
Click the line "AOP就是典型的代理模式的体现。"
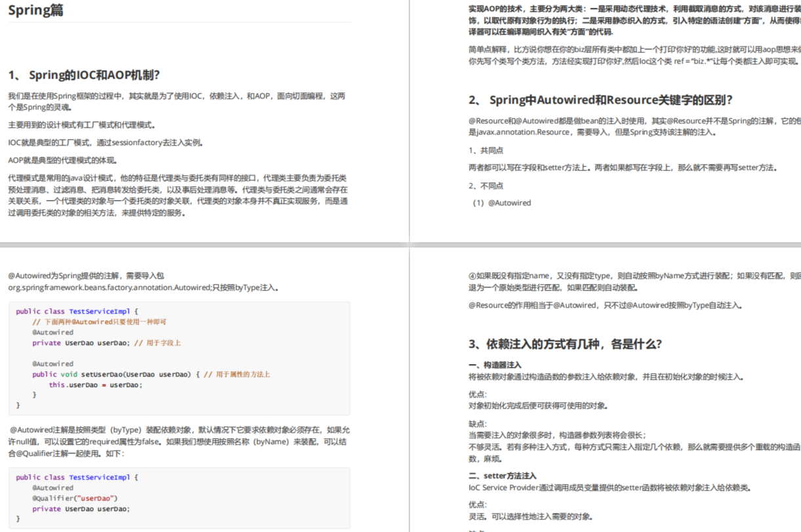[x=62, y=160]
